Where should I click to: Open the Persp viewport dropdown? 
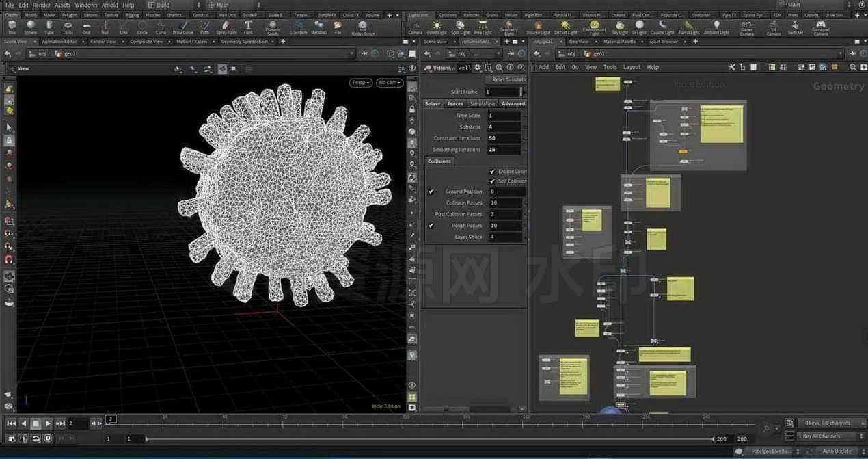[360, 82]
